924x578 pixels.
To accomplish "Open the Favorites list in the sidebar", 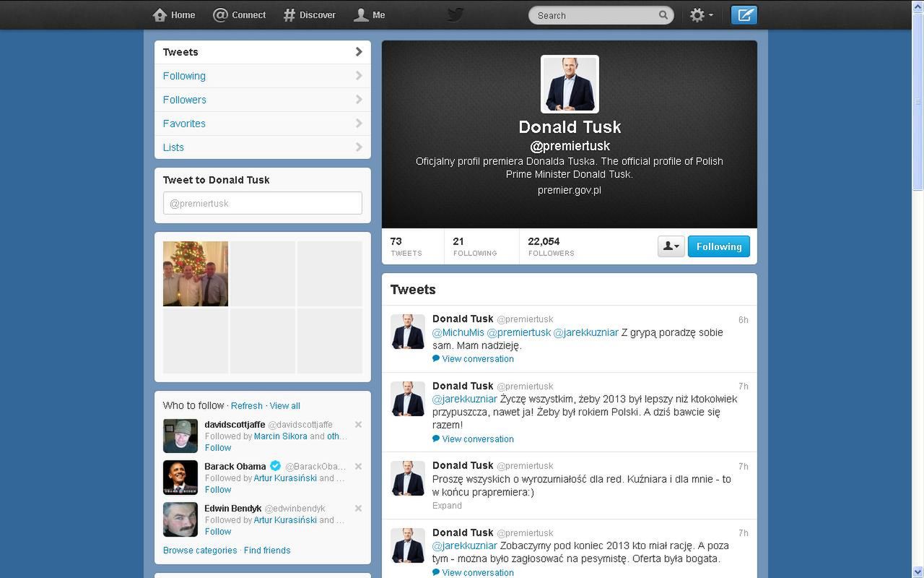I will (263, 124).
